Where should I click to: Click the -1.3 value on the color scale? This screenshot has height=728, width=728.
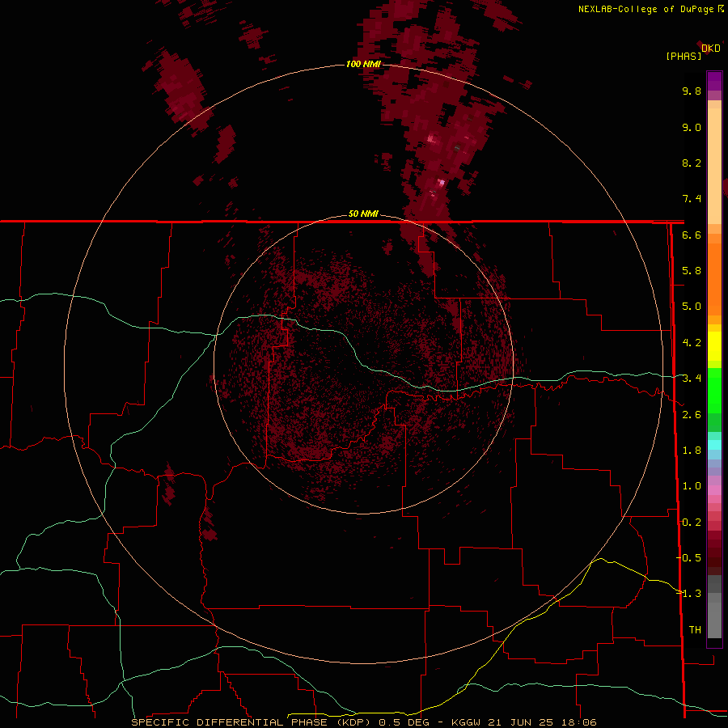(x=689, y=594)
